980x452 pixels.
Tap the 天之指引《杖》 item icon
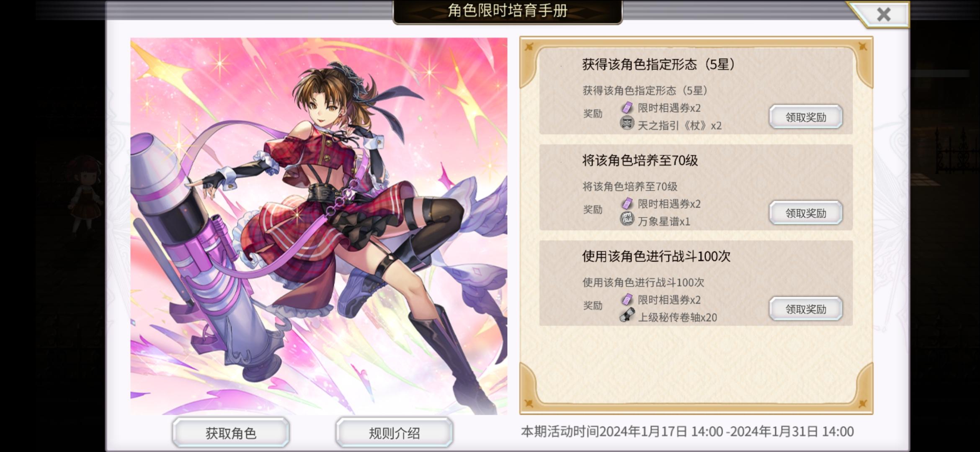pyautogui.click(x=627, y=123)
